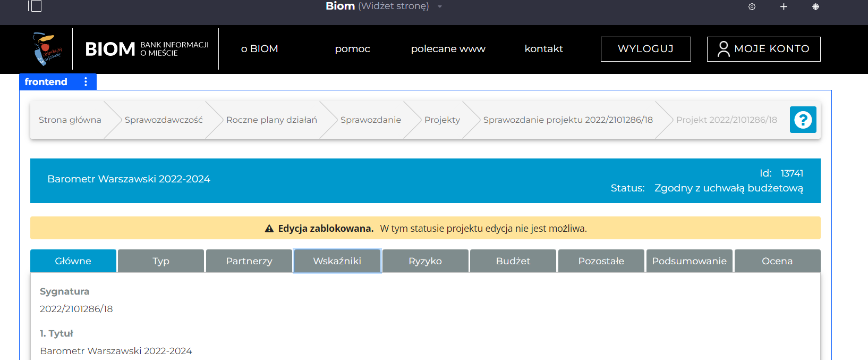Click the Warsaw mermaid logo
The image size is (868, 360).
47,49
